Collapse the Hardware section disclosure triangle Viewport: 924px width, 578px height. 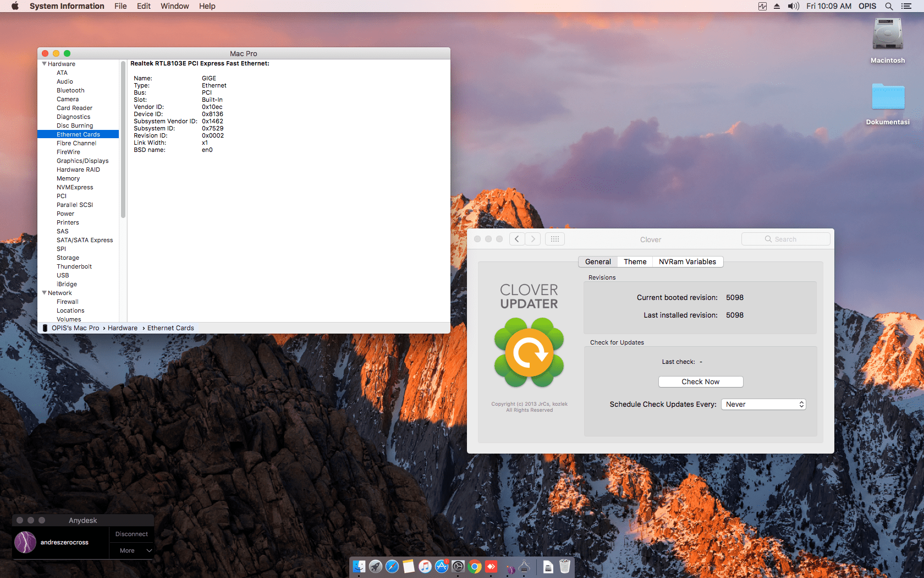click(x=45, y=64)
